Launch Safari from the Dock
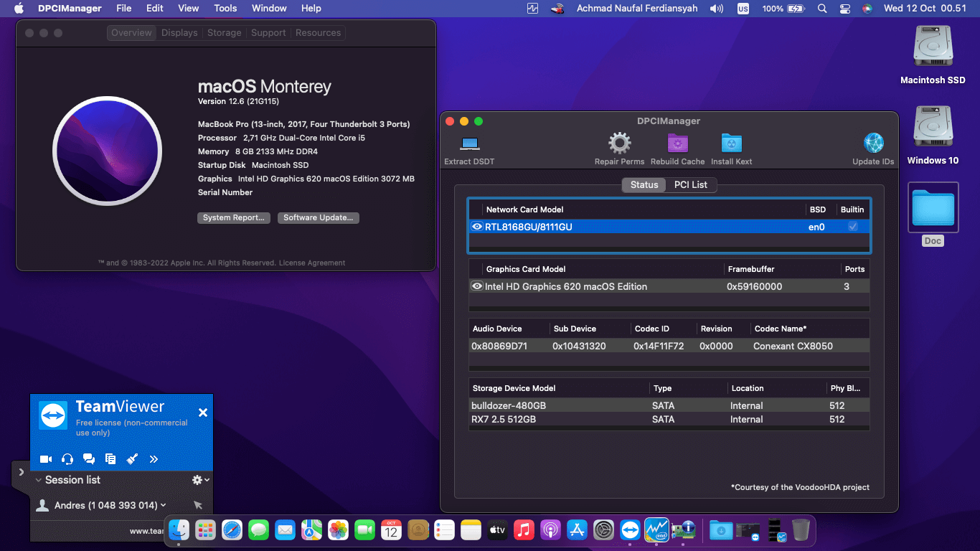Image resolution: width=980 pixels, height=551 pixels. 232,530
